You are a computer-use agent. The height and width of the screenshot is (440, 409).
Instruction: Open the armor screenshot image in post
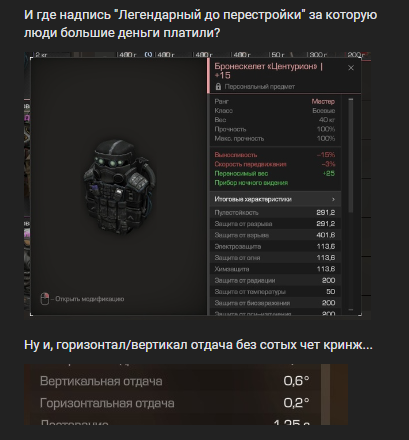197,186
